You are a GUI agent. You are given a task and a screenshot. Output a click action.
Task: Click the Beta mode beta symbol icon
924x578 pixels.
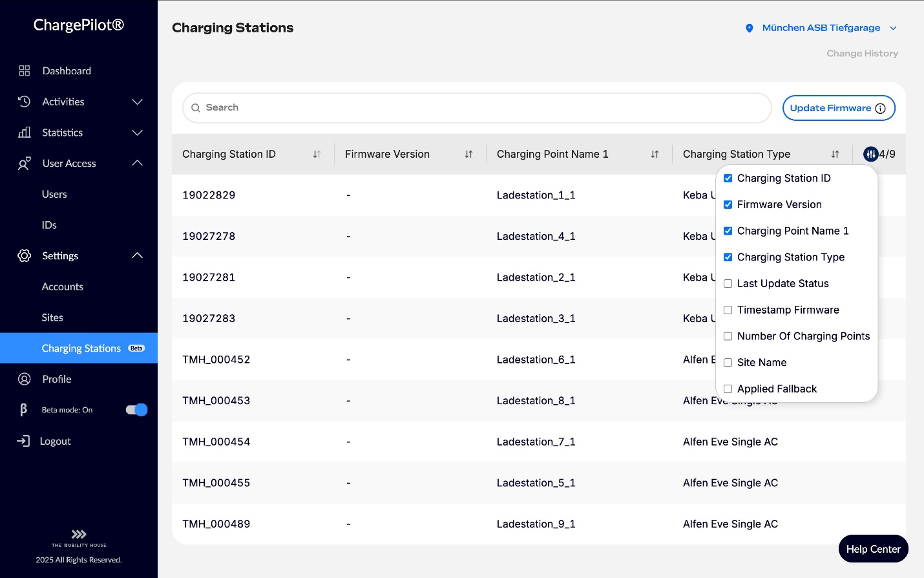(24, 409)
